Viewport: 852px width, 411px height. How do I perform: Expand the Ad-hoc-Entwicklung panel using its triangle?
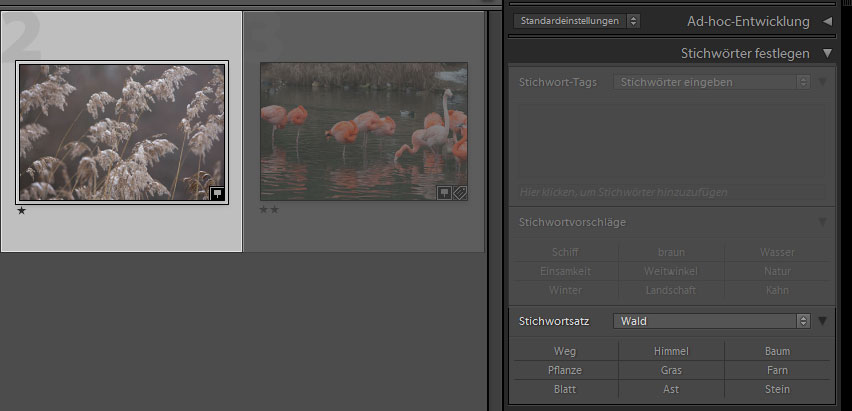tap(827, 21)
